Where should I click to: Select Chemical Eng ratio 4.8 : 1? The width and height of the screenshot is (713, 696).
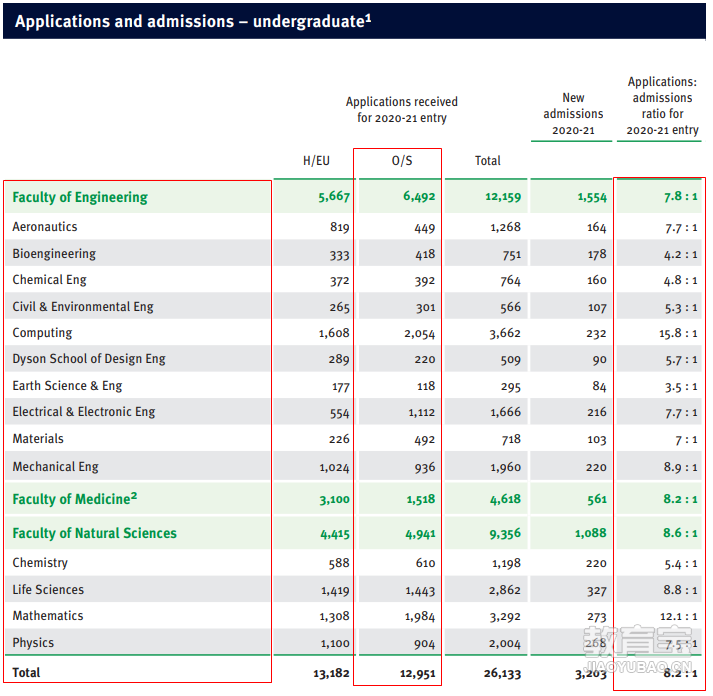click(x=680, y=280)
